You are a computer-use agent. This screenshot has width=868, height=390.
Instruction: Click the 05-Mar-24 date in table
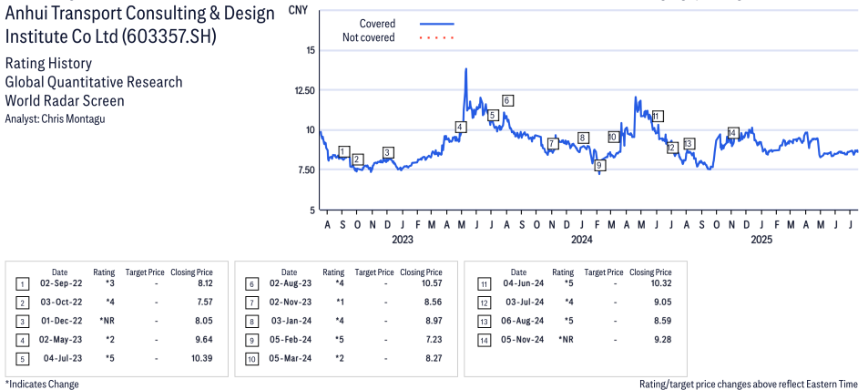[290, 358]
